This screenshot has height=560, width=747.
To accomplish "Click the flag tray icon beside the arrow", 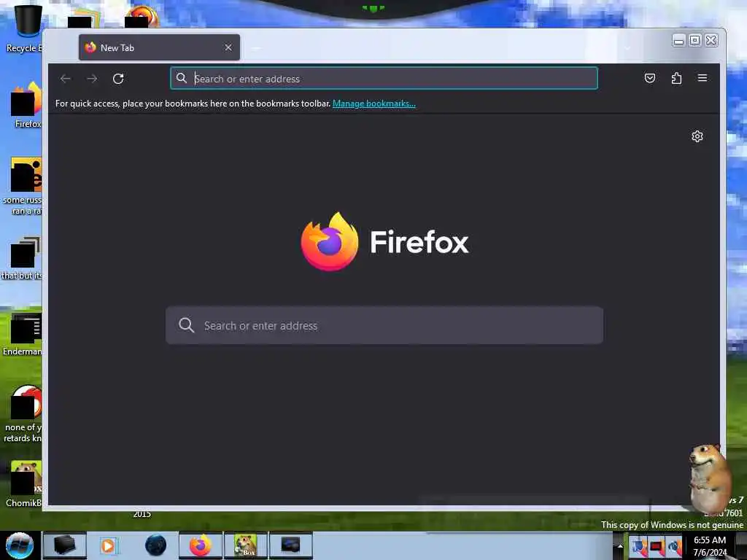I will pos(639,547).
